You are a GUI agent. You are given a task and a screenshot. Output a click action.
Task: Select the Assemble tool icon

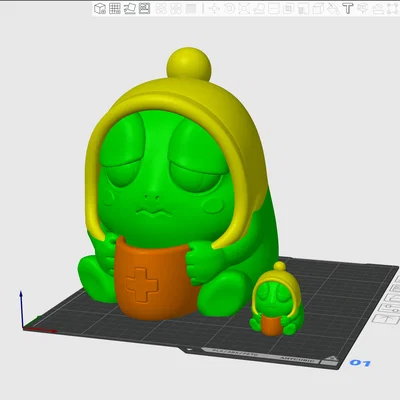tap(378, 9)
